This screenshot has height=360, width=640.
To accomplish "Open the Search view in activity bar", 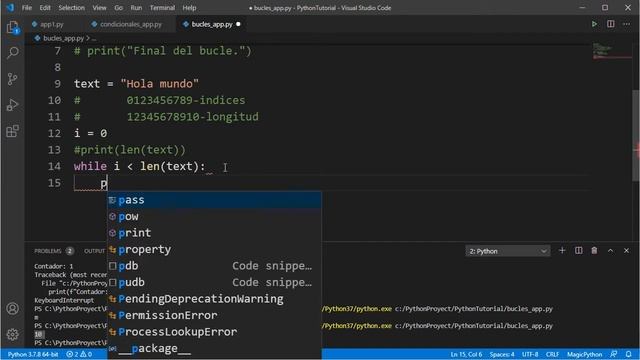I will (x=13, y=53).
